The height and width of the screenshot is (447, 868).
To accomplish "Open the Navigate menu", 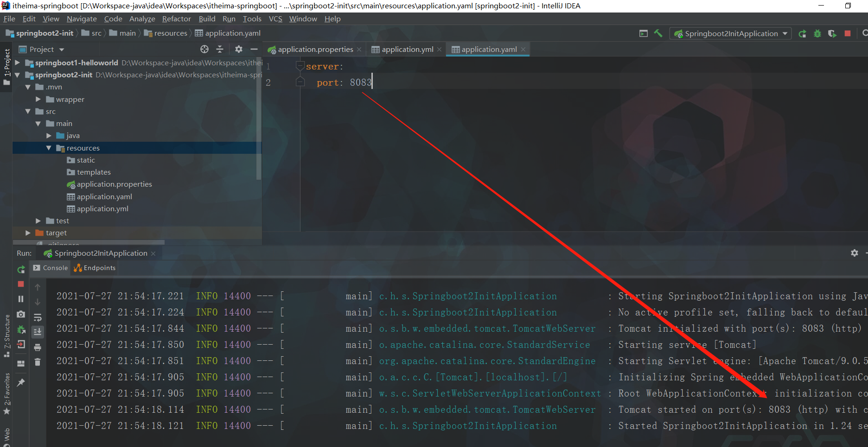I will [82, 19].
